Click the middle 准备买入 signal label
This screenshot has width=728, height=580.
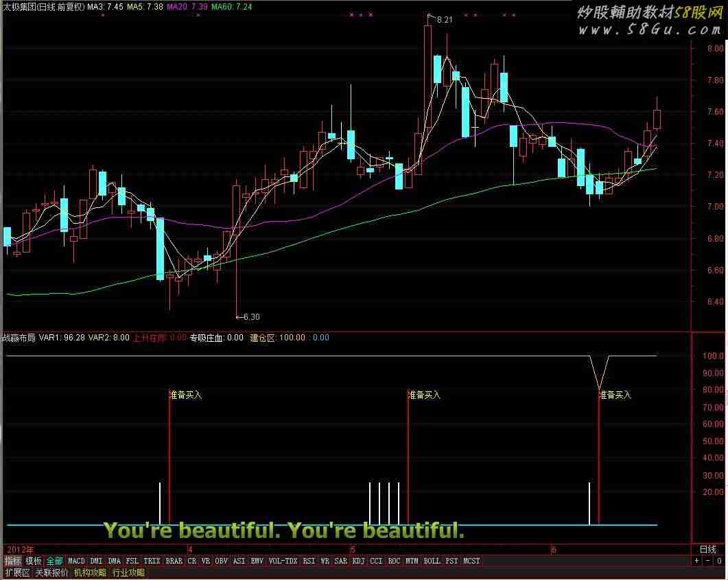[424, 395]
